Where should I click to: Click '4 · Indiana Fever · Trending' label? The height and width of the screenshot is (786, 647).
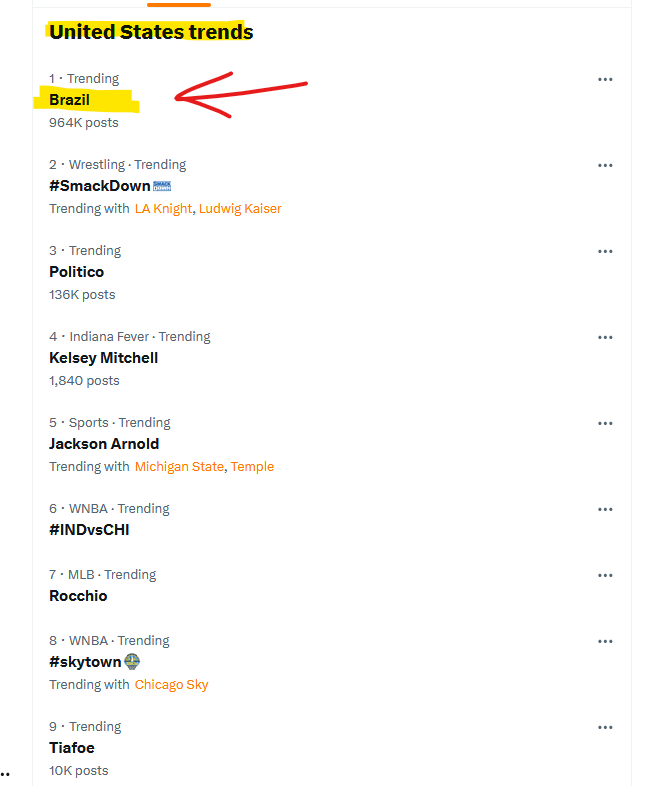click(129, 337)
